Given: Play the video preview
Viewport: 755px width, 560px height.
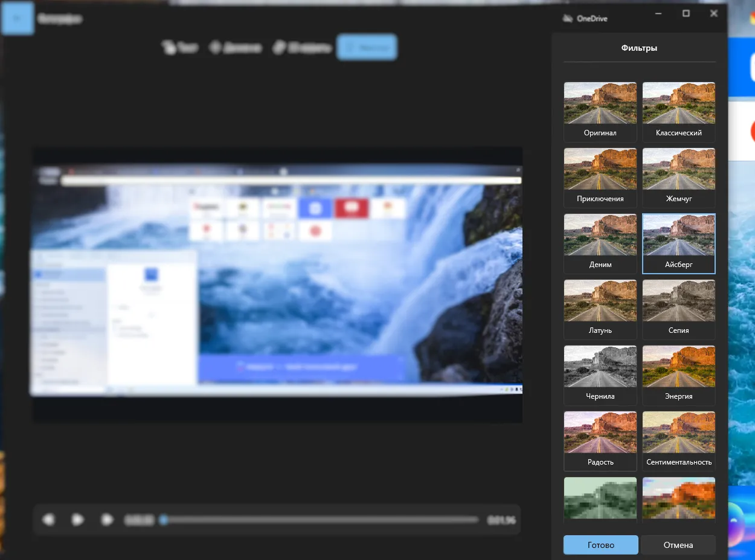Looking at the screenshot, I should point(78,520).
